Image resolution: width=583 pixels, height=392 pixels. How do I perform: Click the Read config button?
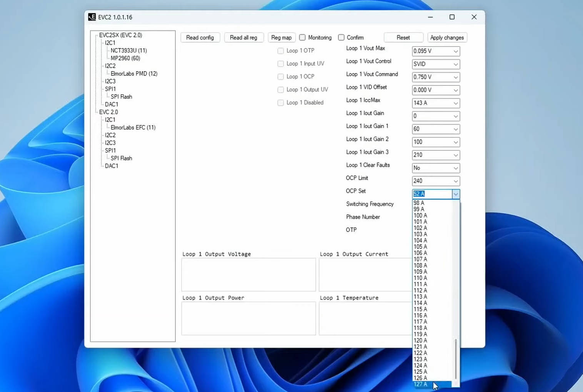[x=200, y=37]
